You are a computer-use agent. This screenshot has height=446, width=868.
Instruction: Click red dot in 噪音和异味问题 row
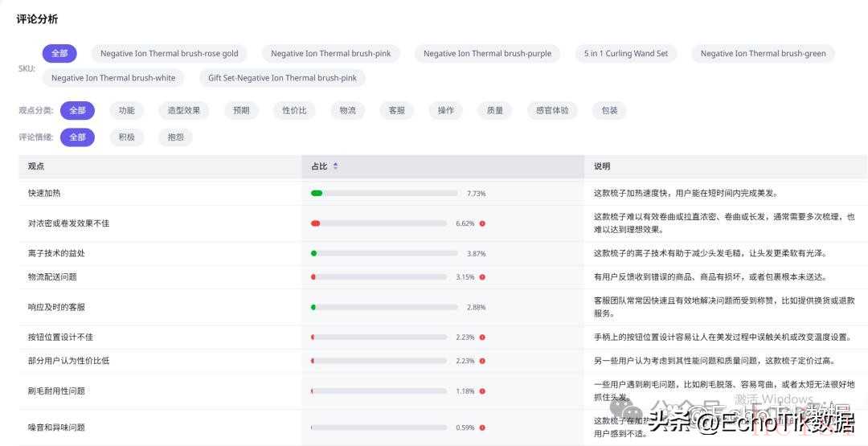[482, 428]
